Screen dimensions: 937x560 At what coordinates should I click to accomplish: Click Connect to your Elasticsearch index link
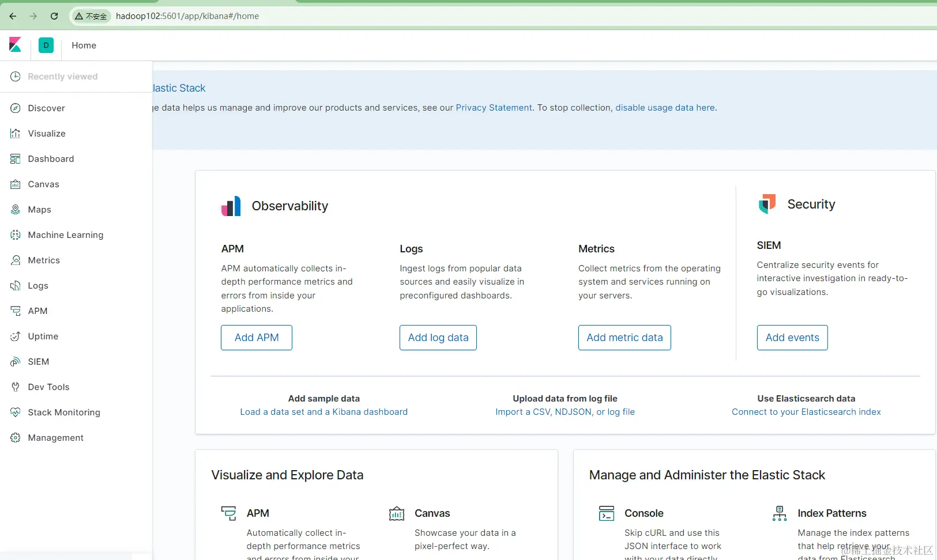point(806,412)
